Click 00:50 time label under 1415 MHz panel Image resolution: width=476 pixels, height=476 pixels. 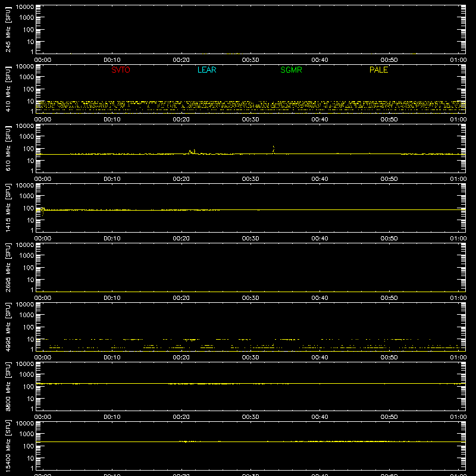tap(389, 239)
